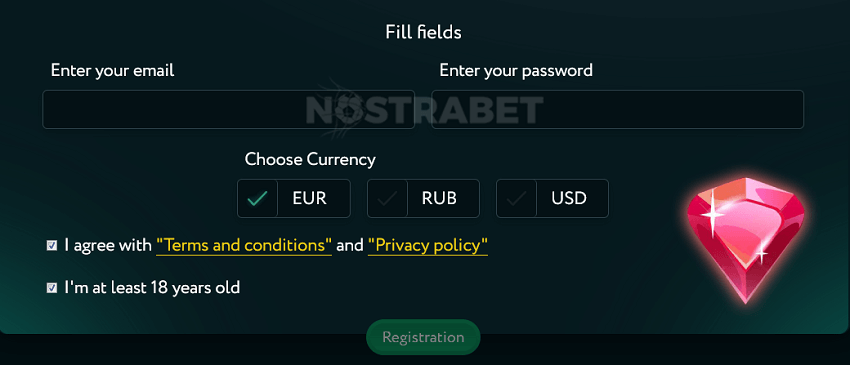Toggle the Terms and conditions agreement checkbox
850x365 pixels.
51,246
